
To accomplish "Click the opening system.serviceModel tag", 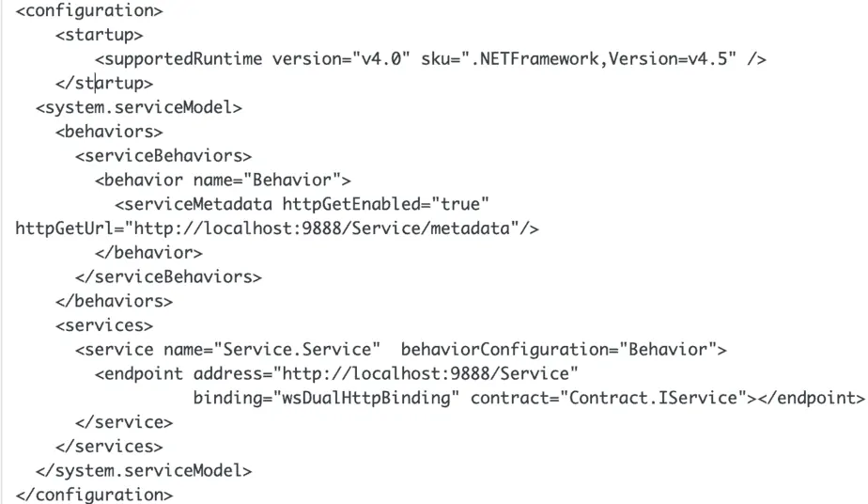I will tap(138, 107).
